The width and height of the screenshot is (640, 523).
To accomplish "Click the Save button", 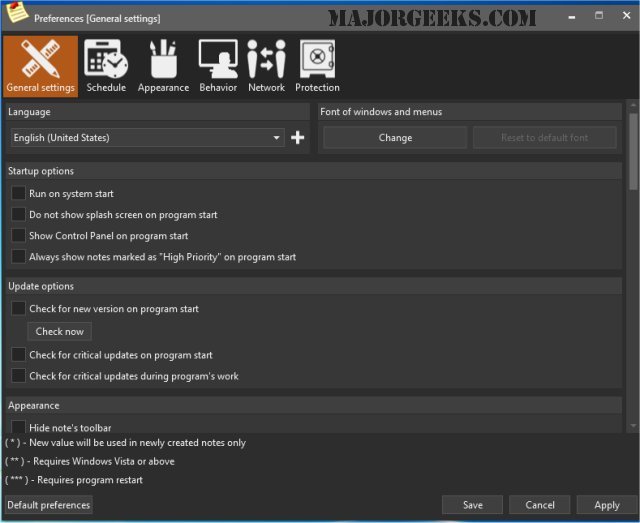I will 473,505.
